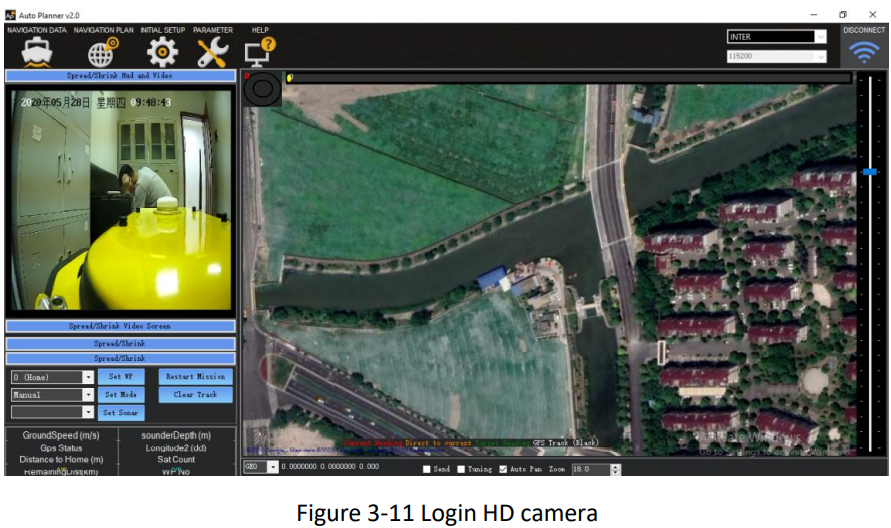The height and width of the screenshot is (528, 891).
Task: Open Navigation Plan globe icon
Action: [103, 52]
